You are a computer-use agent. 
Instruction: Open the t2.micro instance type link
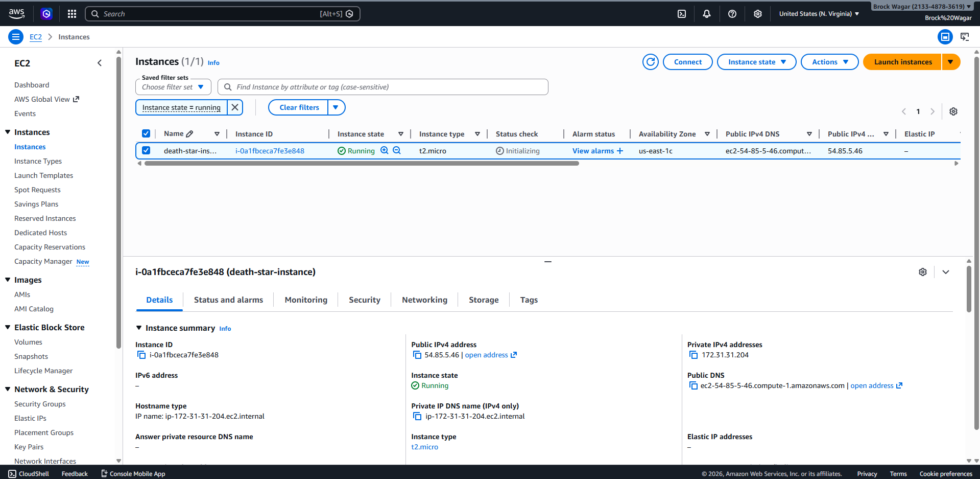(424, 446)
